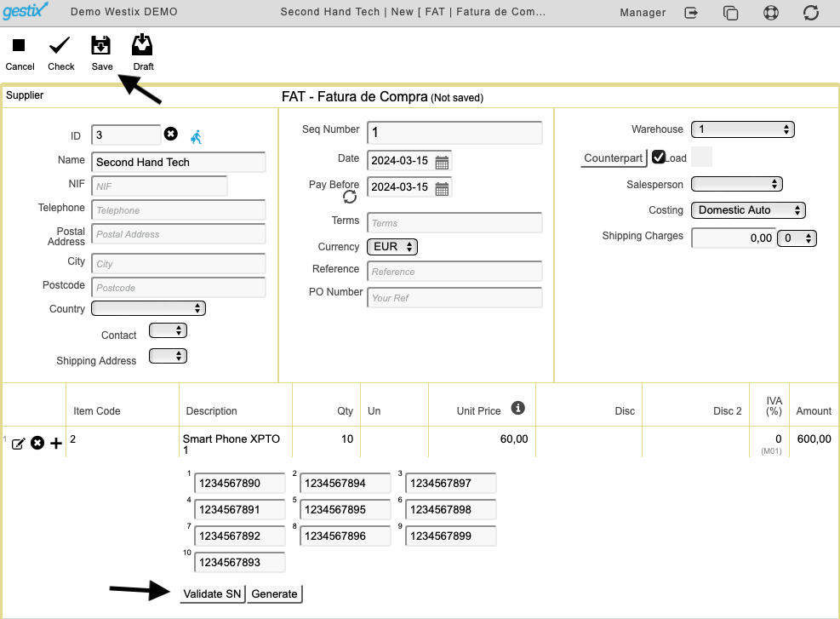This screenshot has width=840, height=619.
Task: Toggle the Load checkbox
Action: click(x=659, y=157)
